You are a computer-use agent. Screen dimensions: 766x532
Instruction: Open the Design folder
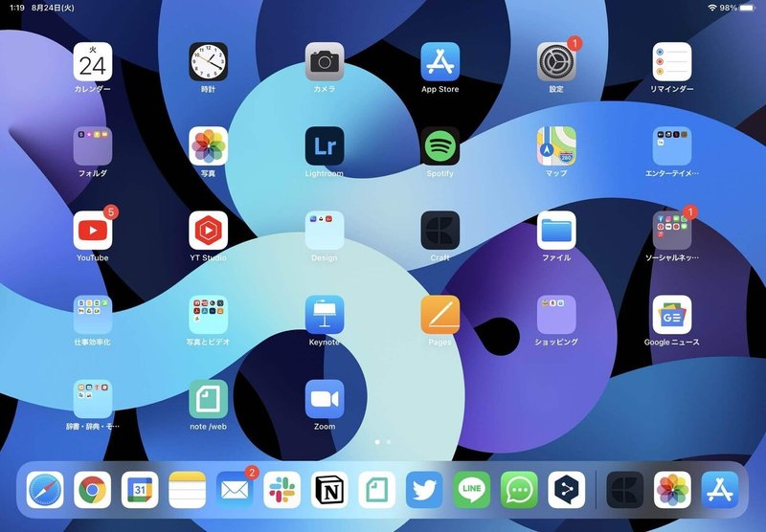click(x=325, y=231)
